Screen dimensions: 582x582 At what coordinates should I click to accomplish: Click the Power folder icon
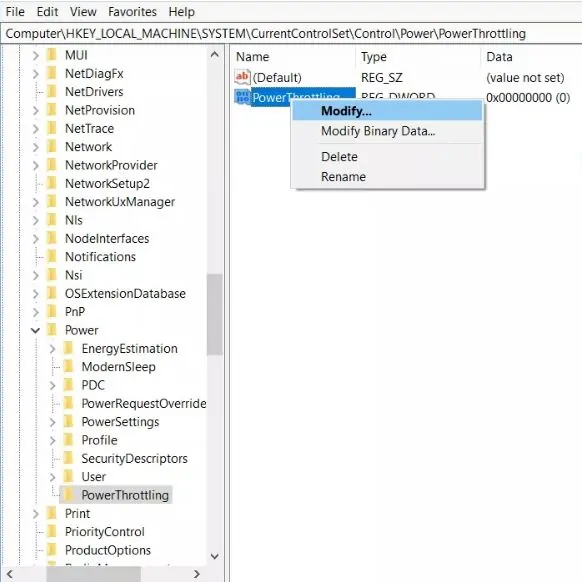click(x=52, y=330)
